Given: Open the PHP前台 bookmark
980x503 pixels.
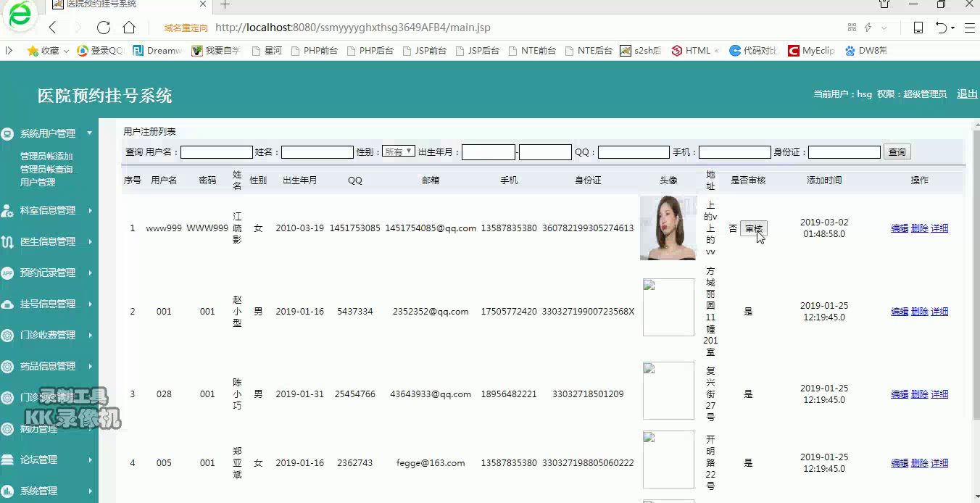Looking at the screenshot, I should pyautogui.click(x=314, y=51).
